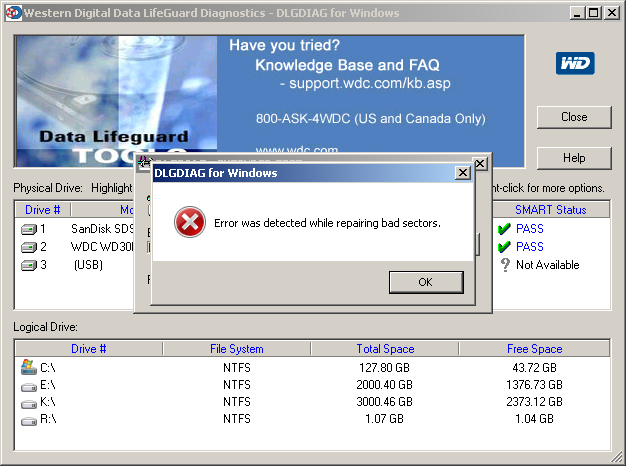Click the 1.07 GB total space value
This screenshot has height=466, width=626.
click(x=384, y=419)
